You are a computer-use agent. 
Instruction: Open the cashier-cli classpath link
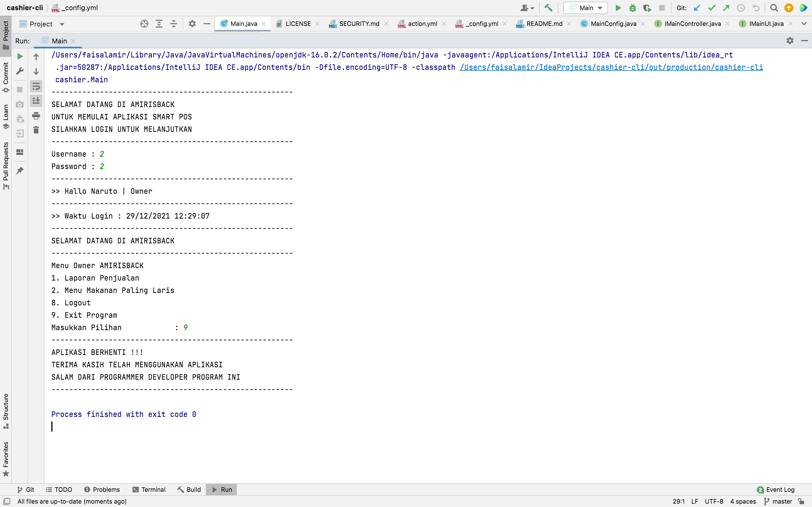611,67
